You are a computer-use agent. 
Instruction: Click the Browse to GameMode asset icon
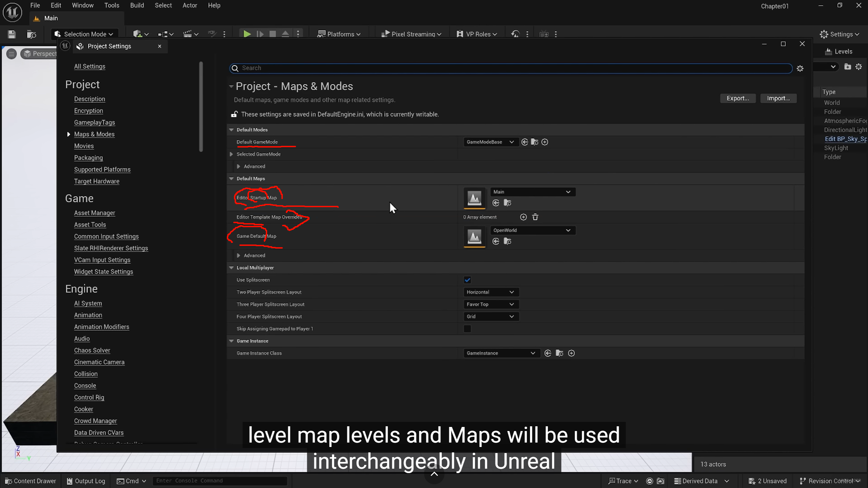(534, 142)
